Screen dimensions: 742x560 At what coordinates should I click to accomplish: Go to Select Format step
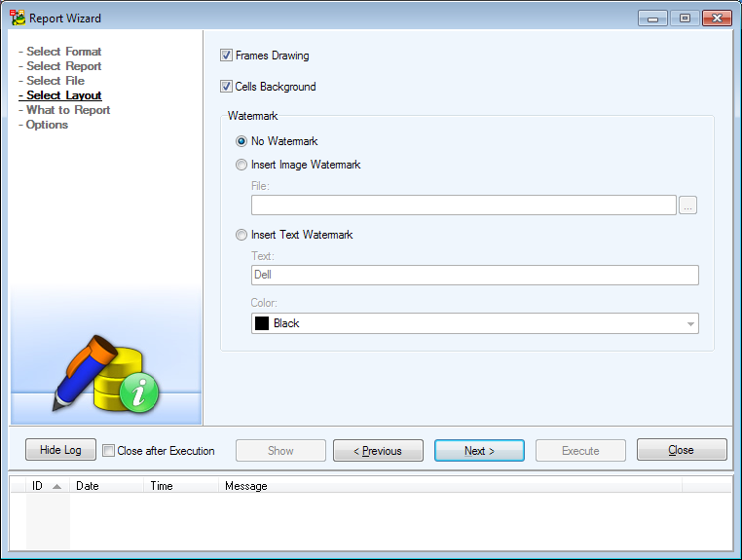tap(60, 51)
